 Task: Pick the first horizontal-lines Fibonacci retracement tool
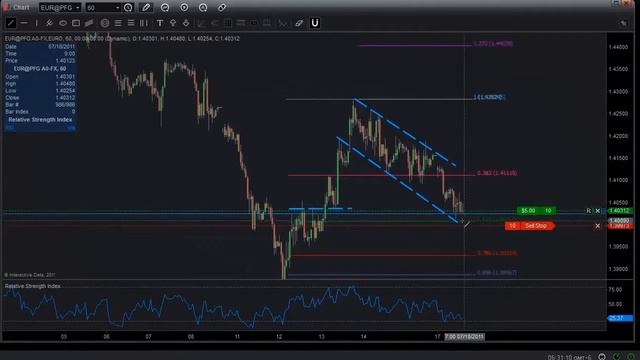[x=118, y=23]
